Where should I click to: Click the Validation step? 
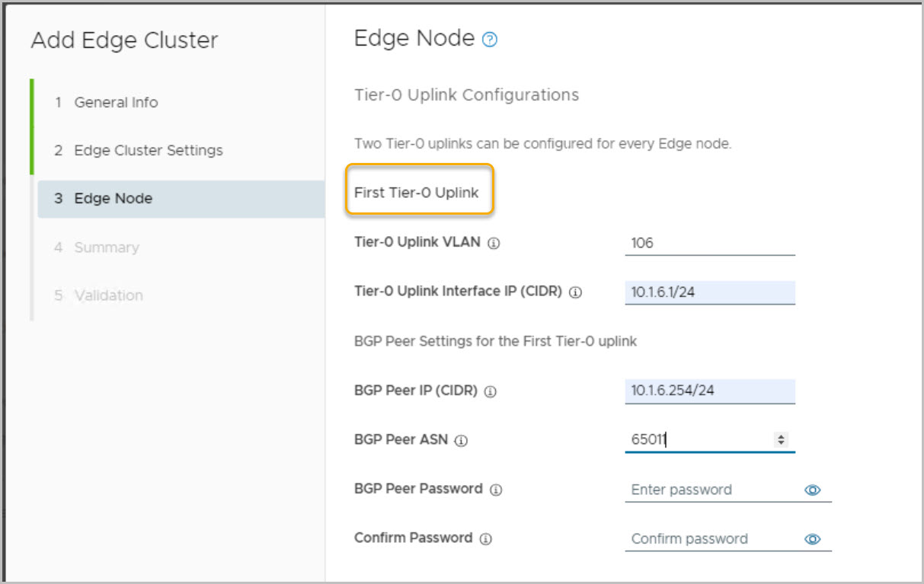click(108, 295)
